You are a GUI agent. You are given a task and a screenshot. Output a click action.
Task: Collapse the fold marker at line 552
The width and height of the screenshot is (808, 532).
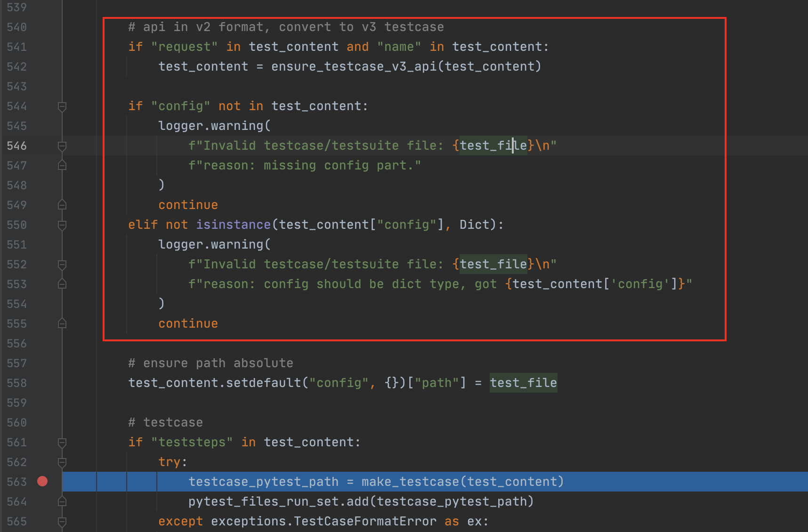62,265
